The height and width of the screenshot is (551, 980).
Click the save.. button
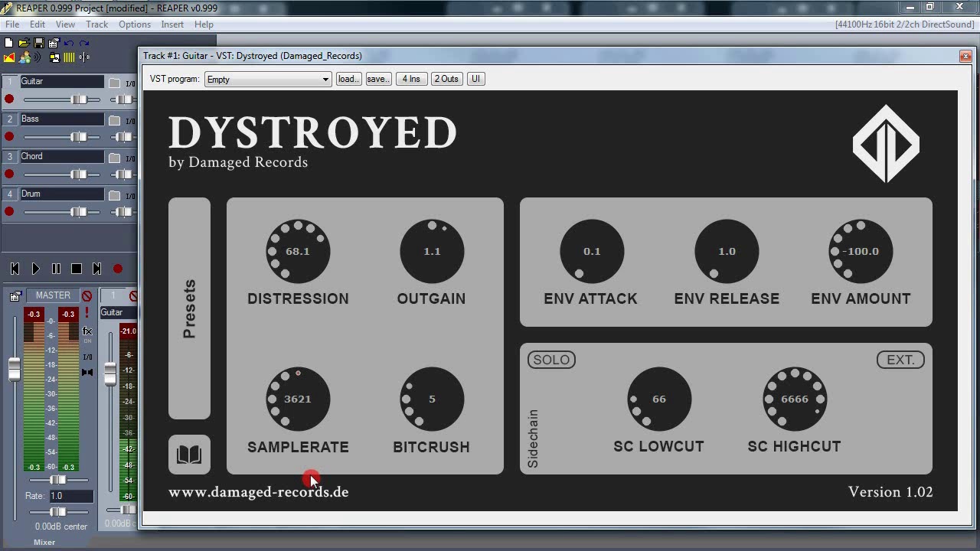click(x=377, y=79)
